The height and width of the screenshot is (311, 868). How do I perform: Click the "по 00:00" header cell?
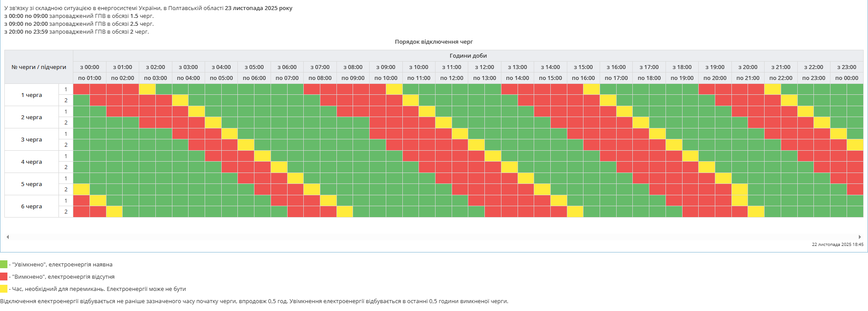847,78
